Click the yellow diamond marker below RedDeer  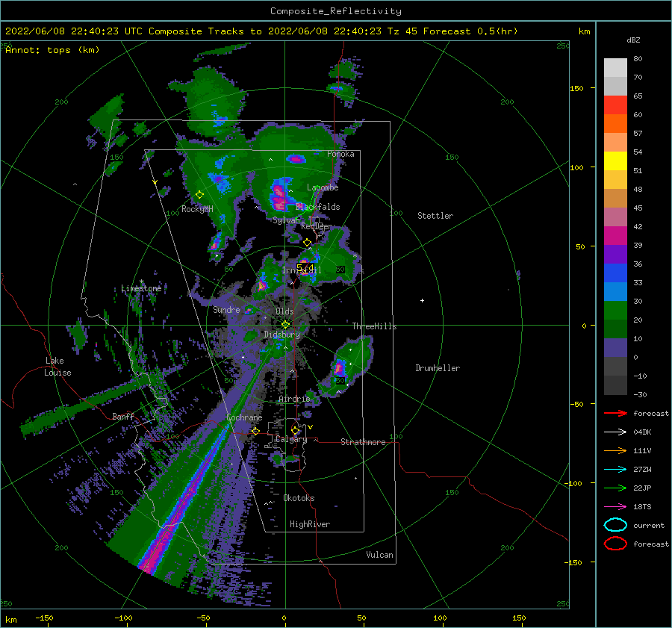point(307,243)
